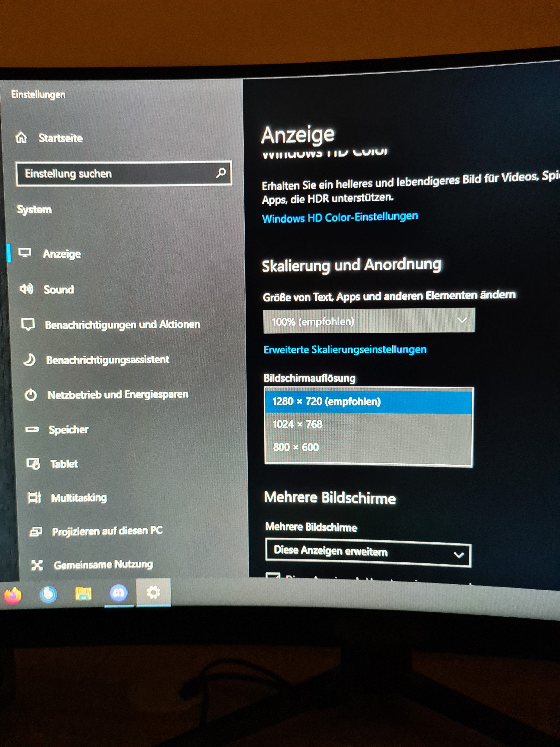The height and width of the screenshot is (747, 560).
Task: Click the Startseite home icon
Action: [x=21, y=137]
